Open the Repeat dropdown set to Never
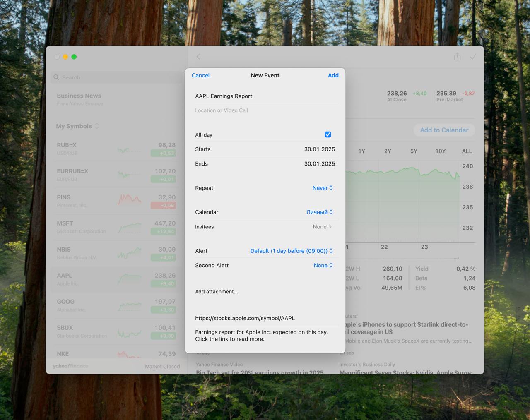 (323, 188)
